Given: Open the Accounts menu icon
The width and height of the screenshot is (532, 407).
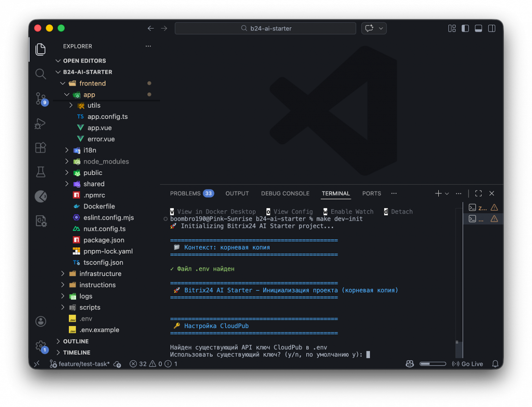Looking at the screenshot, I should coord(41,321).
